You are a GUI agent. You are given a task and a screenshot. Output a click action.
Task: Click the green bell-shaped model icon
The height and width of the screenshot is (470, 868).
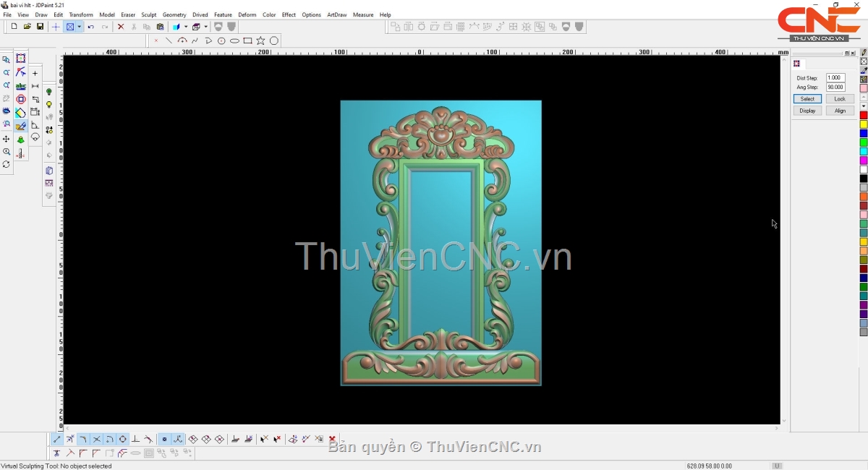tap(21, 140)
